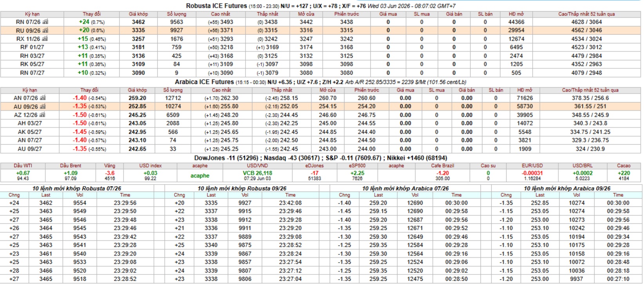Viewport: 644px width, 284px height.
Task: Open chart icon for RN 07/26
Action: click(45, 22)
